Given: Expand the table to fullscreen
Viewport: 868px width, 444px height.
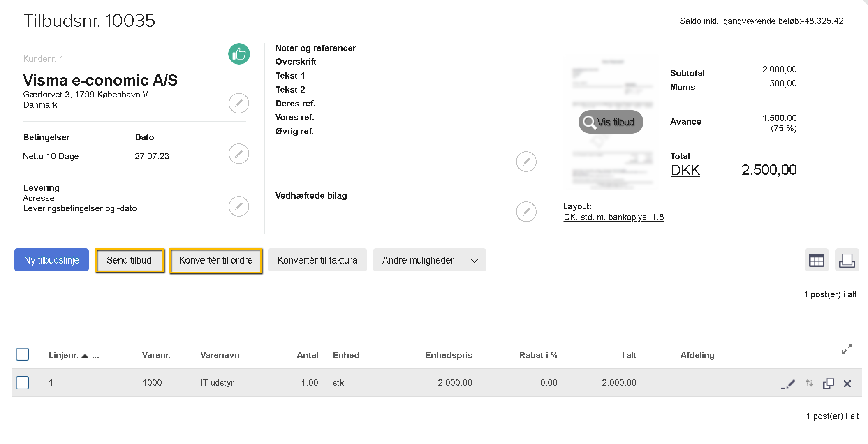Looking at the screenshot, I should click(x=847, y=349).
